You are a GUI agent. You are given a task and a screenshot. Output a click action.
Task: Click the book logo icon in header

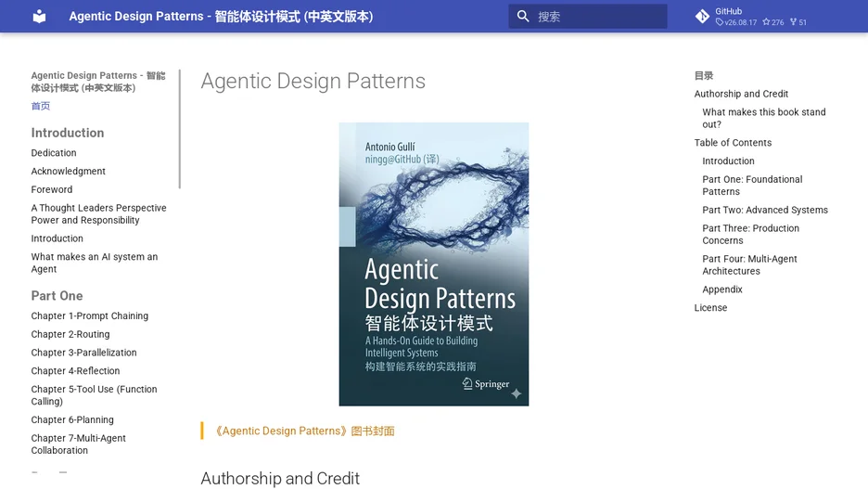39,17
